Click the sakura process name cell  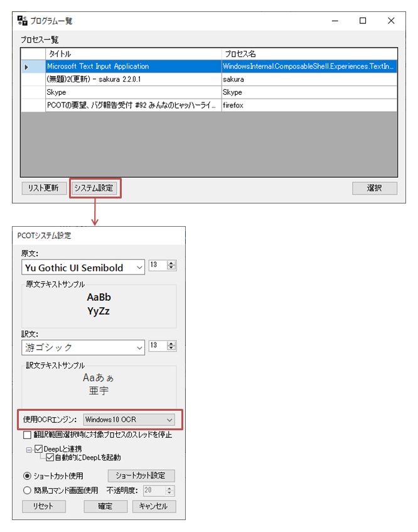pyautogui.click(x=309, y=79)
